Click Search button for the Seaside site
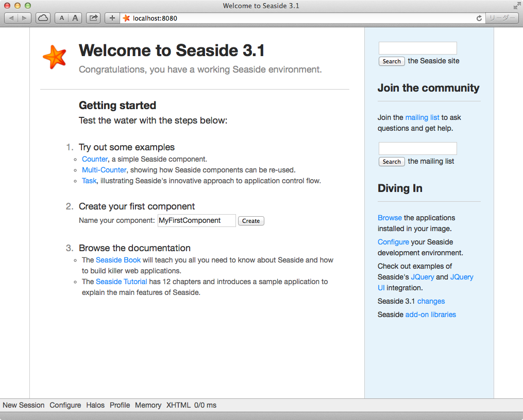The image size is (523, 420). tap(392, 61)
